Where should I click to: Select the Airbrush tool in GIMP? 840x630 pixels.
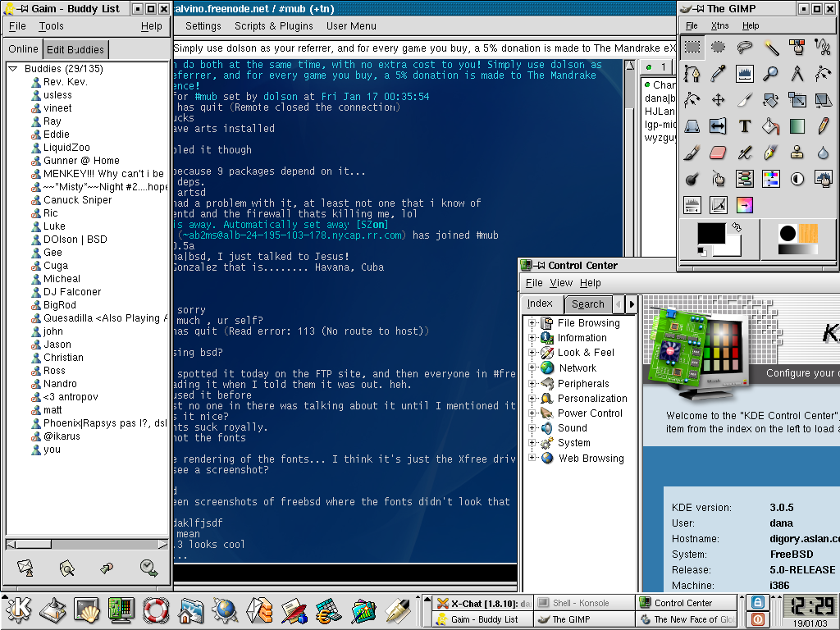(x=745, y=152)
